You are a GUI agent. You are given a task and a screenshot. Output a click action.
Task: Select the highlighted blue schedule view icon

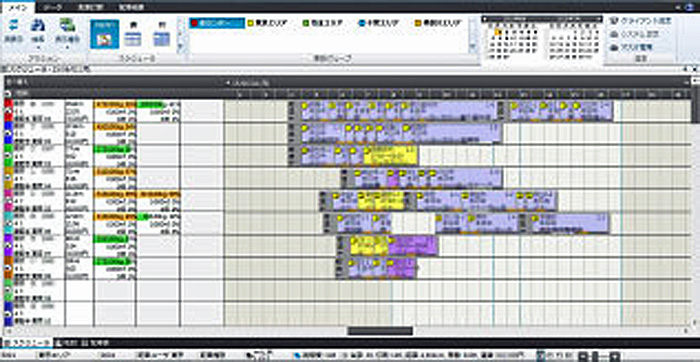click(x=104, y=34)
